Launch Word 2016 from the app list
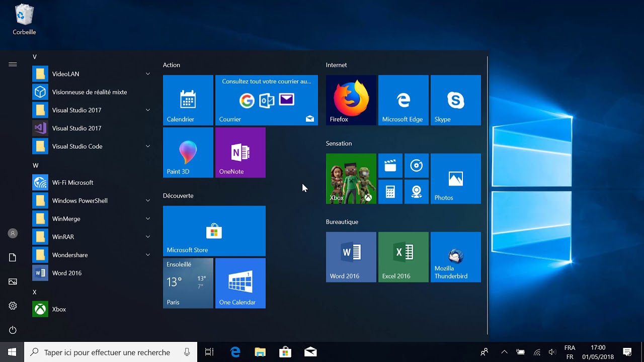644x362 pixels. (x=92, y=273)
